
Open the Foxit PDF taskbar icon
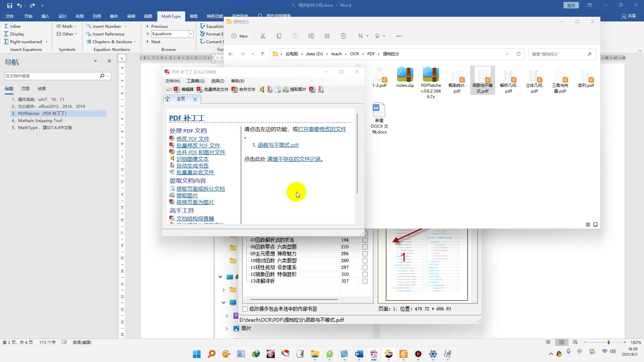pyautogui.click(x=403, y=354)
